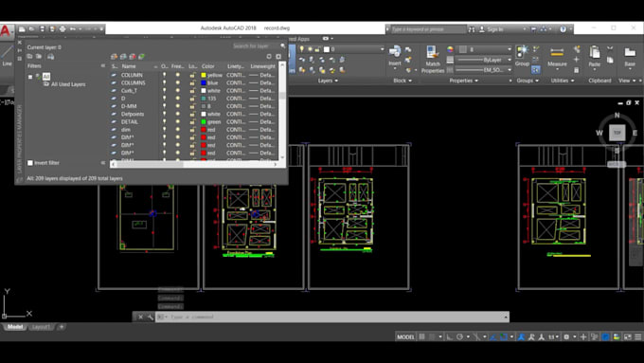Click the ViewCube TOP face

[617, 133]
